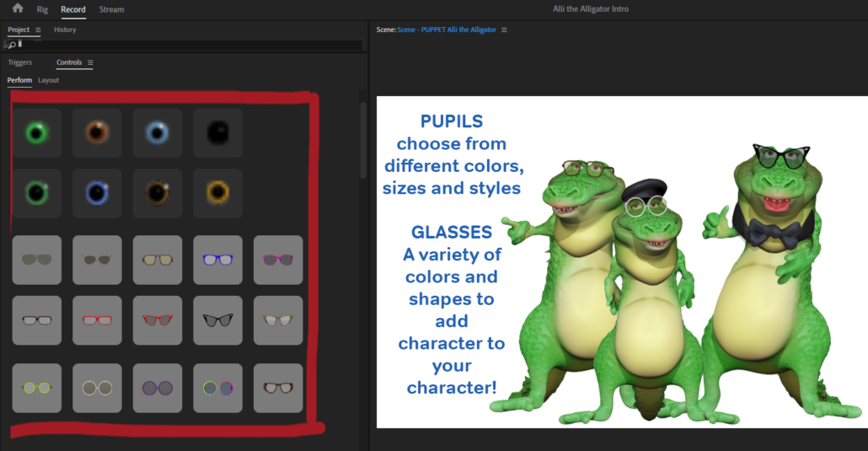Open the History panel tab
The image size is (868, 451).
point(65,30)
